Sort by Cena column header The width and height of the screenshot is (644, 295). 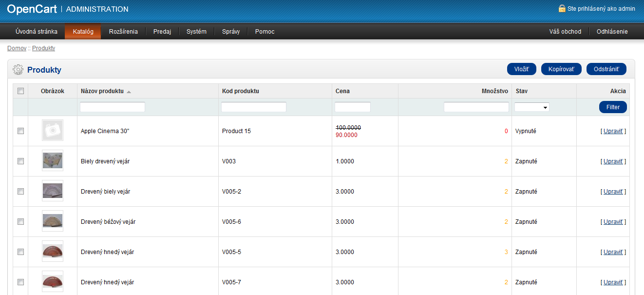[x=342, y=91]
